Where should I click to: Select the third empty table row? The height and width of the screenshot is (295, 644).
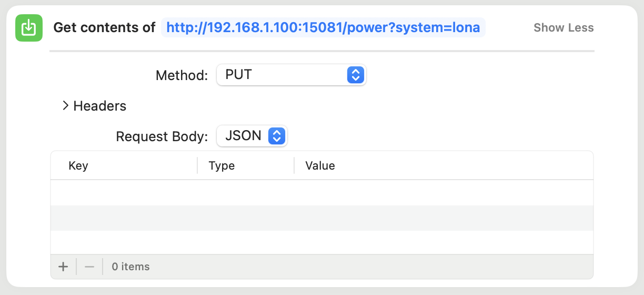tap(321, 242)
